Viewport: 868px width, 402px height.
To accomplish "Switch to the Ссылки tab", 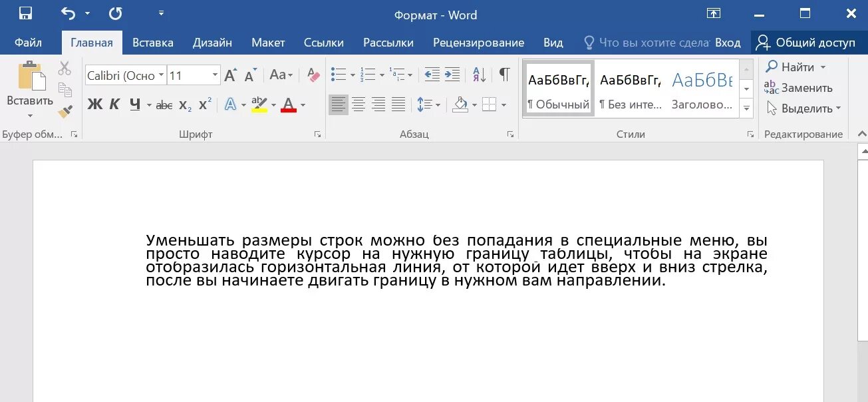I will (323, 43).
